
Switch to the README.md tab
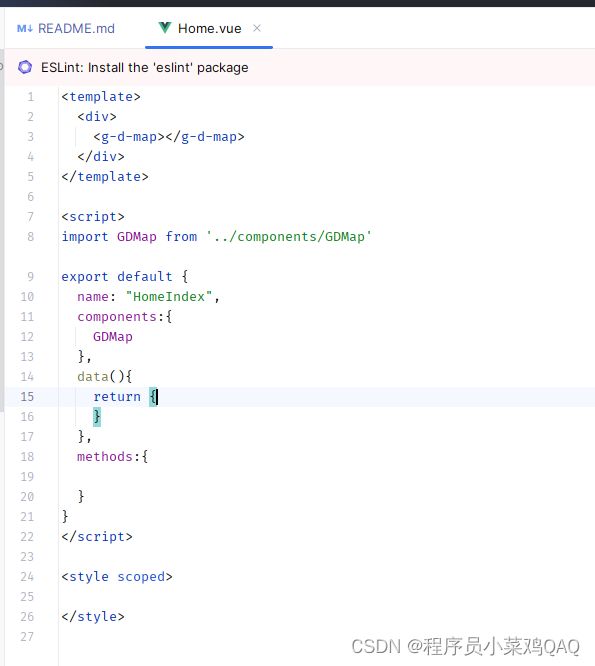tap(66, 28)
